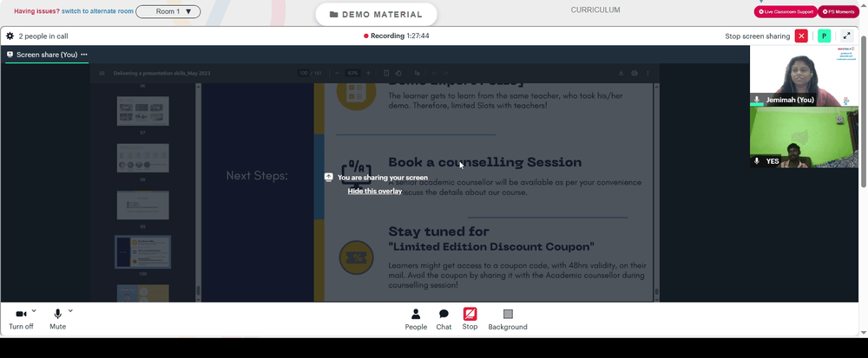
Task: Mute the microphone
Action: point(57,319)
